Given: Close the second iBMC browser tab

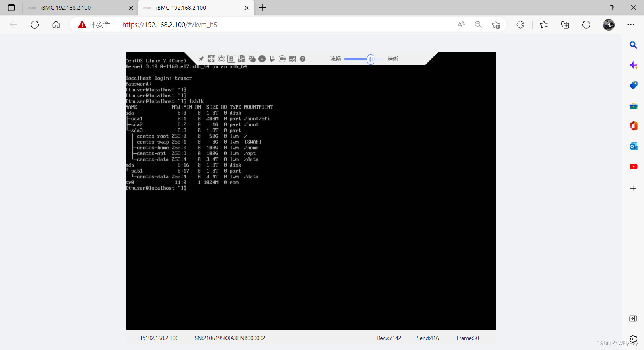Looking at the screenshot, I should pos(246,8).
